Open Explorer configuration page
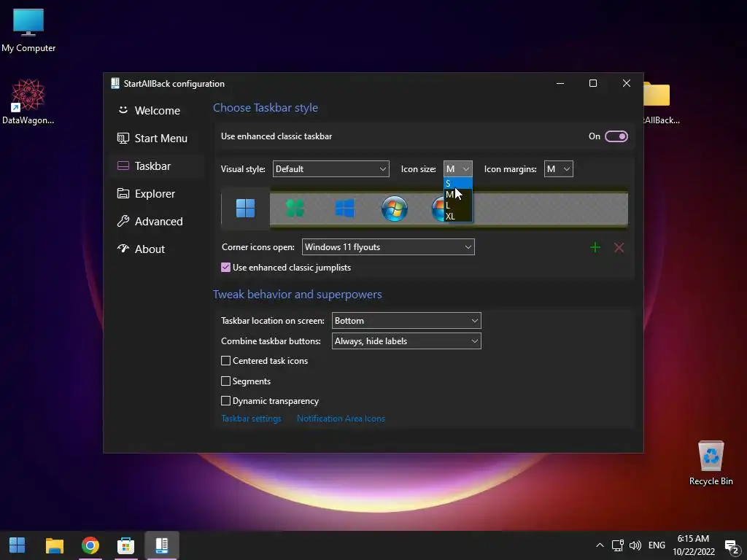 (x=157, y=193)
